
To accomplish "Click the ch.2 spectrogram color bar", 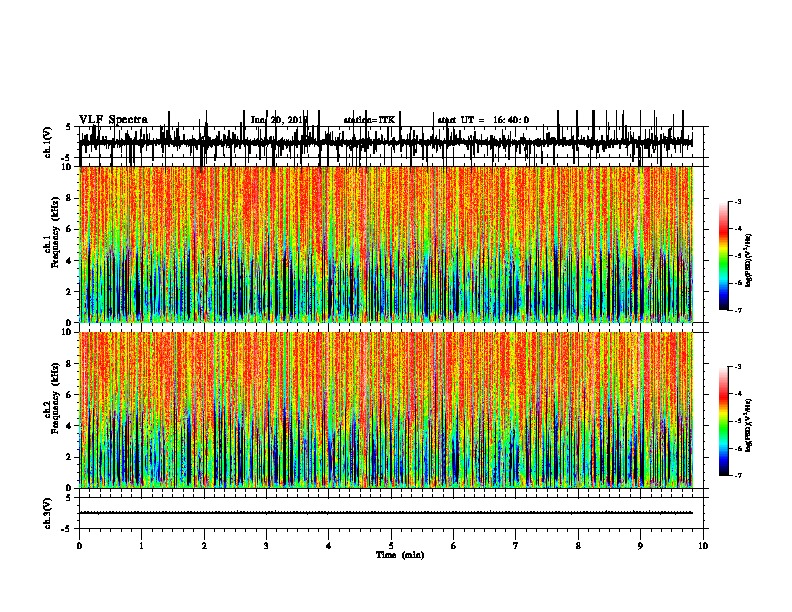I will pyautogui.click(x=724, y=421).
